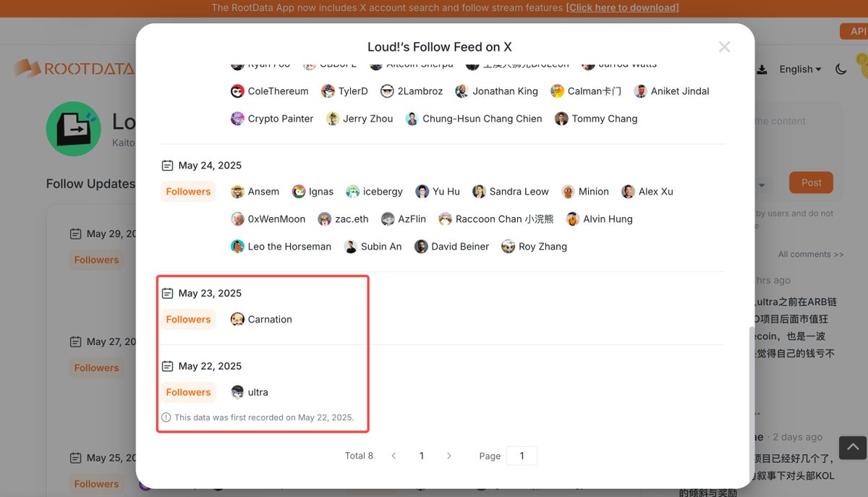This screenshot has height=497, width=868.
Task: Click the RootData logo
Action: pos(74,69)
